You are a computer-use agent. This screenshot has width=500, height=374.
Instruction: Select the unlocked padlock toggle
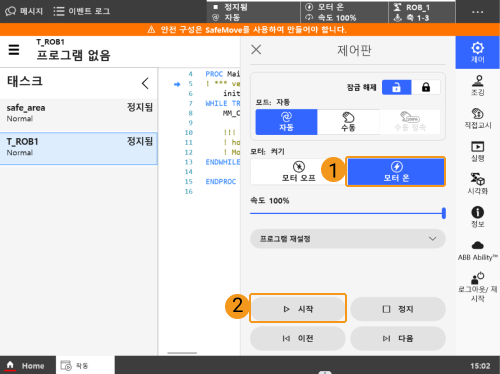pos(396,87)
